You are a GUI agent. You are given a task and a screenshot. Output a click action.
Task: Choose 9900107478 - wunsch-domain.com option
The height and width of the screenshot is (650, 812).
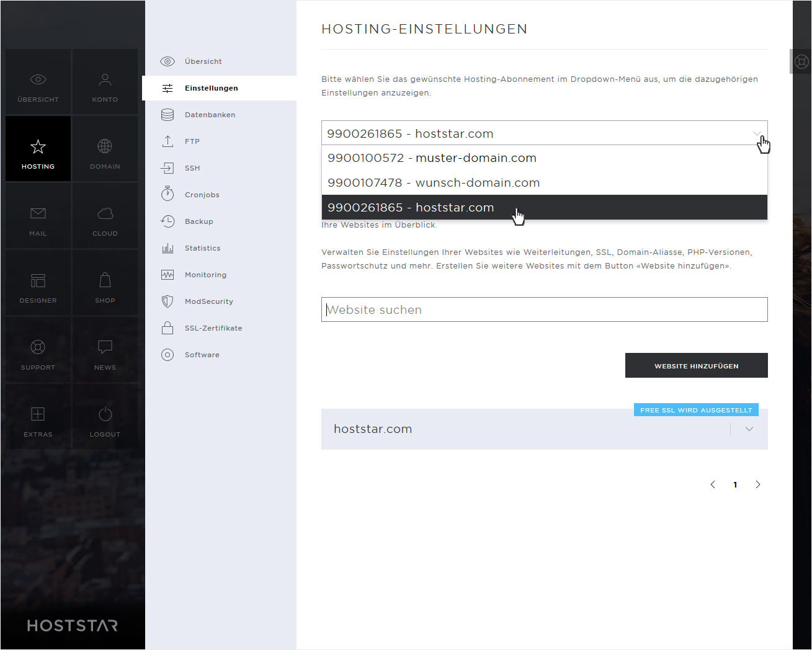(545, 183)
